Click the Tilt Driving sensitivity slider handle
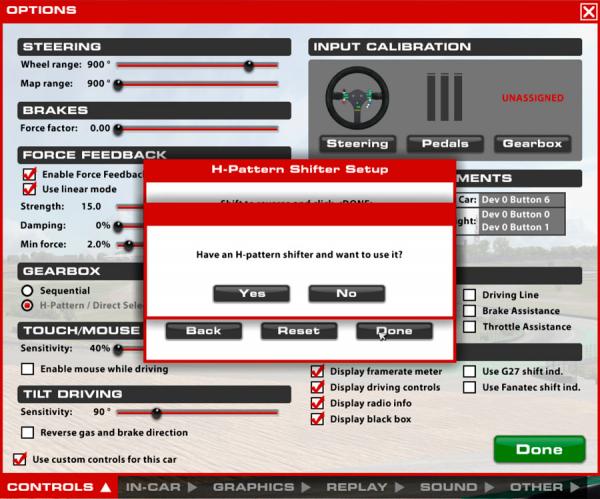This screenshot has height=499, width=600. [156, 412]
